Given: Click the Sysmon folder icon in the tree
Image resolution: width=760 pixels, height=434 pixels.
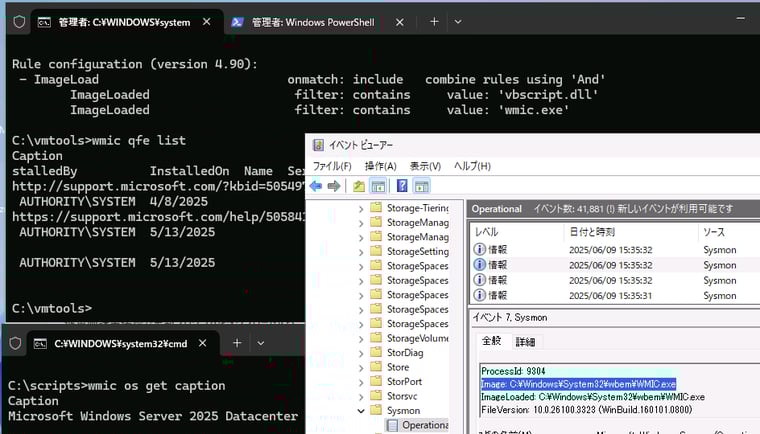Looking at the screenshot, I should (x=376, y=410).
